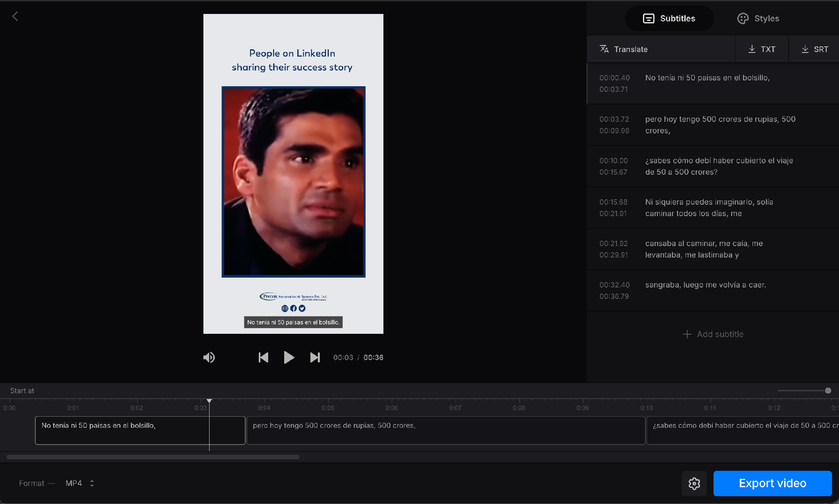Select timeline clip 'pero hoy tengo 500 crores'
Screen dimensions: 839x504
tap(446, 431)
